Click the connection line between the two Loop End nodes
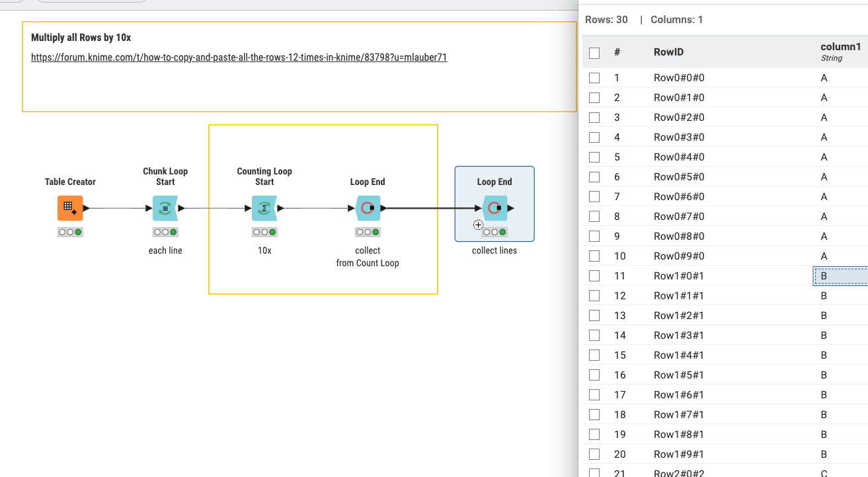This screenshot has height=477, width=868. [x=430, y=208]
